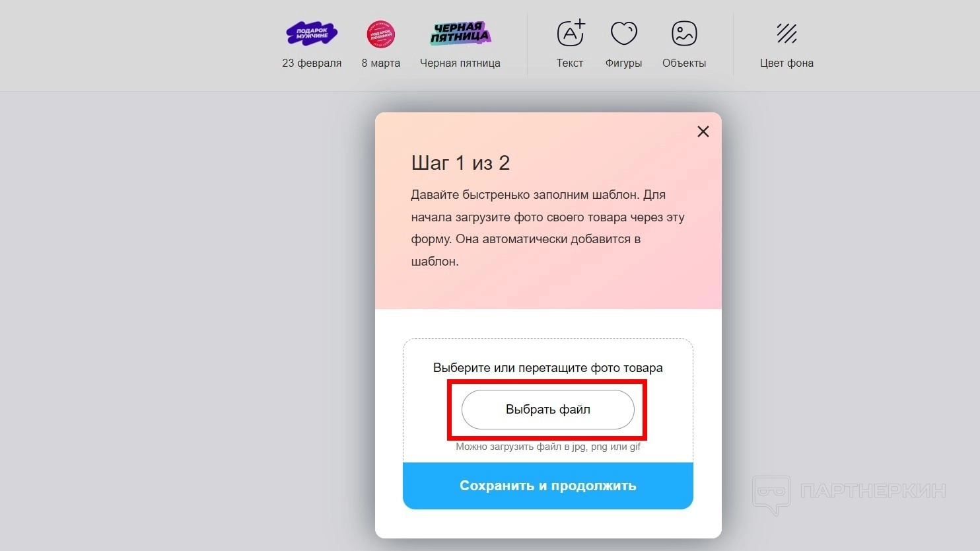
Task: Select the red round 8 марта sticker
Action: pos(381,34)
